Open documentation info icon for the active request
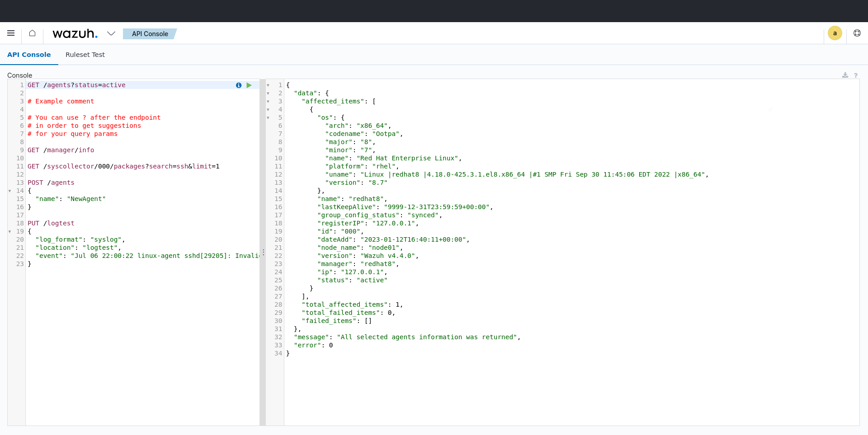 tap(238, 85)
